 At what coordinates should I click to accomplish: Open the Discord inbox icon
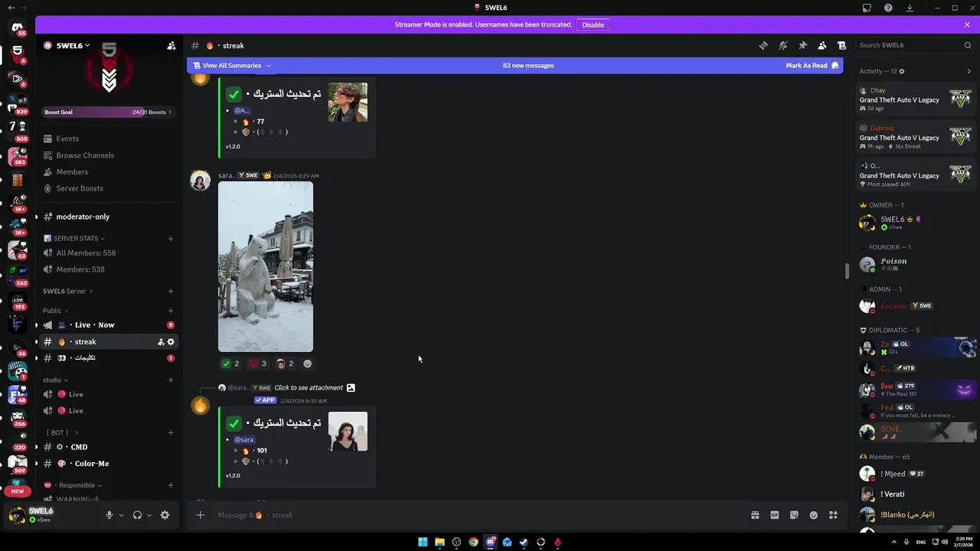coord(867,8)
